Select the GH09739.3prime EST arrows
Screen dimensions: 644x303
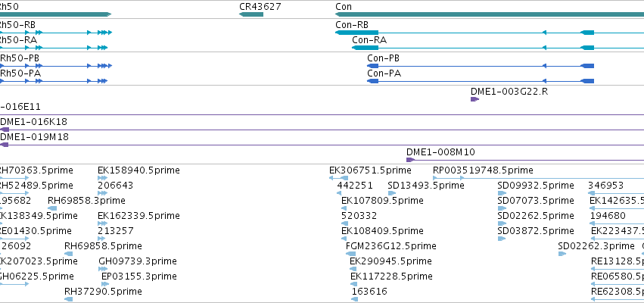[x=103, y=269]
